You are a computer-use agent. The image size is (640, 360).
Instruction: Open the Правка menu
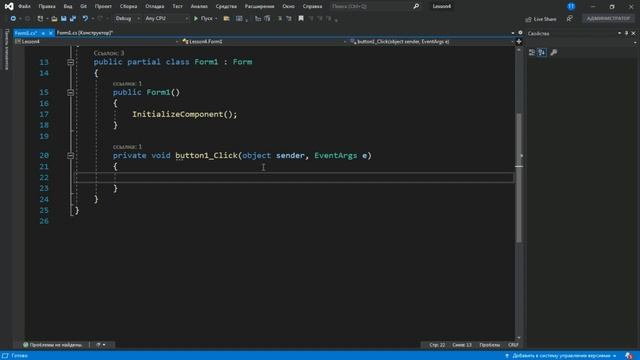coord(47,6)
